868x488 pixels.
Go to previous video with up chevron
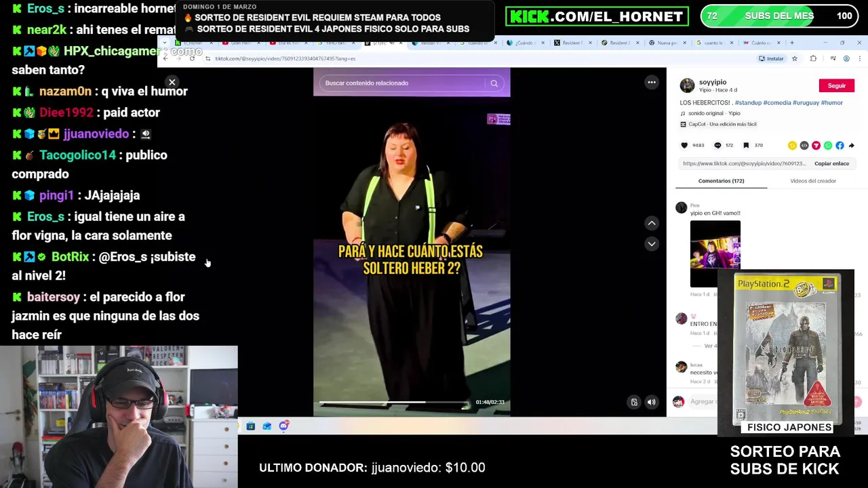[x=652, y=223]
